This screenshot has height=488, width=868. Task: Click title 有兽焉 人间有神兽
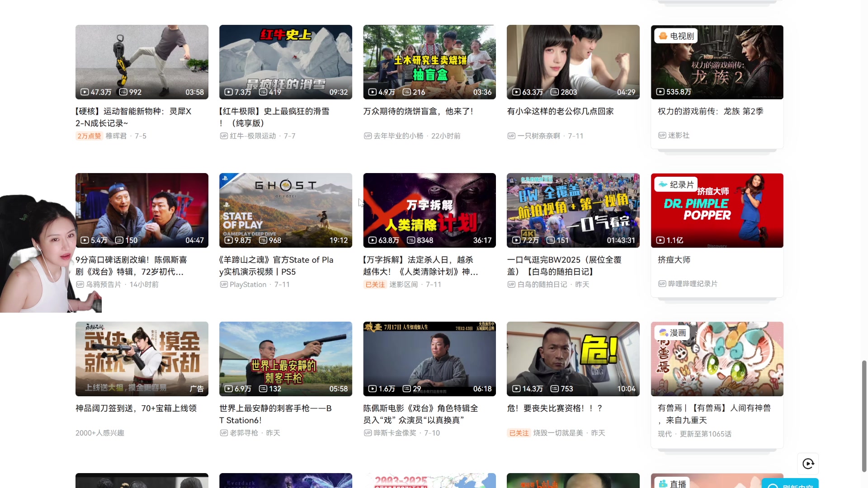click(714, 414)
